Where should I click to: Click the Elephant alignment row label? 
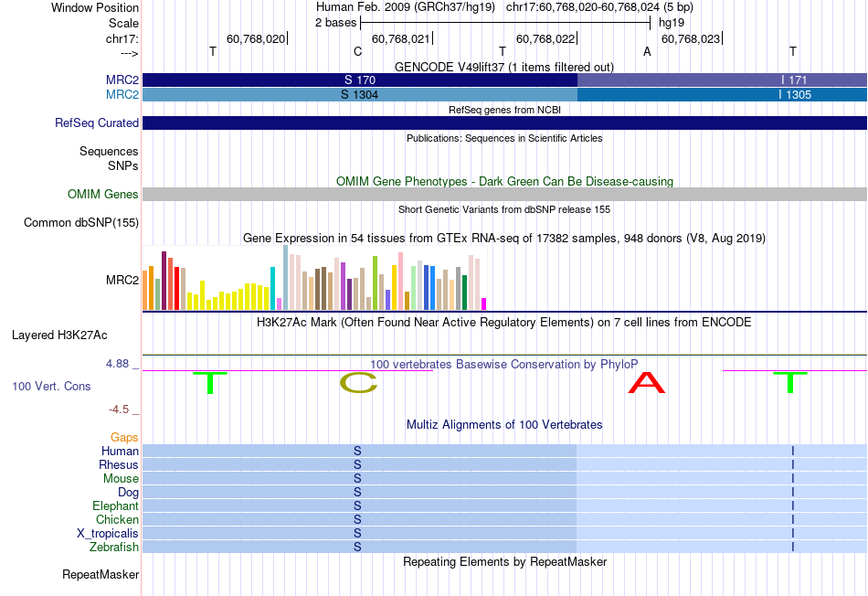click(x=115, y=506)
